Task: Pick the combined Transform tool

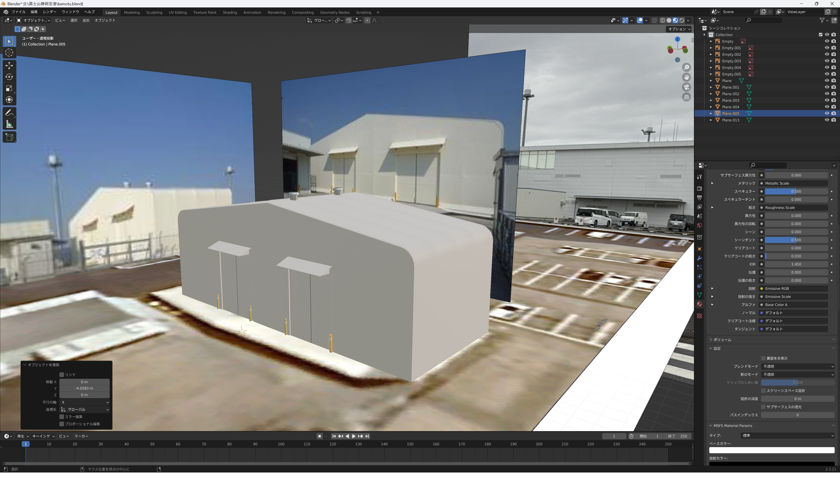Action: [9, 100]
